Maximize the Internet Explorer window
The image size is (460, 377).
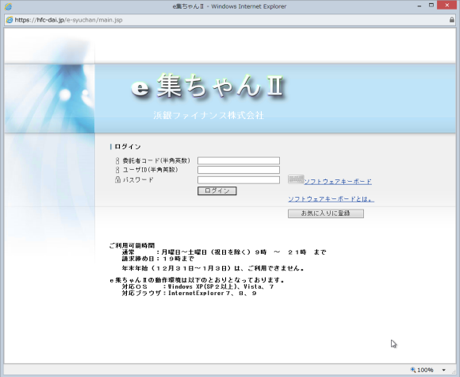tap(431, 5)
